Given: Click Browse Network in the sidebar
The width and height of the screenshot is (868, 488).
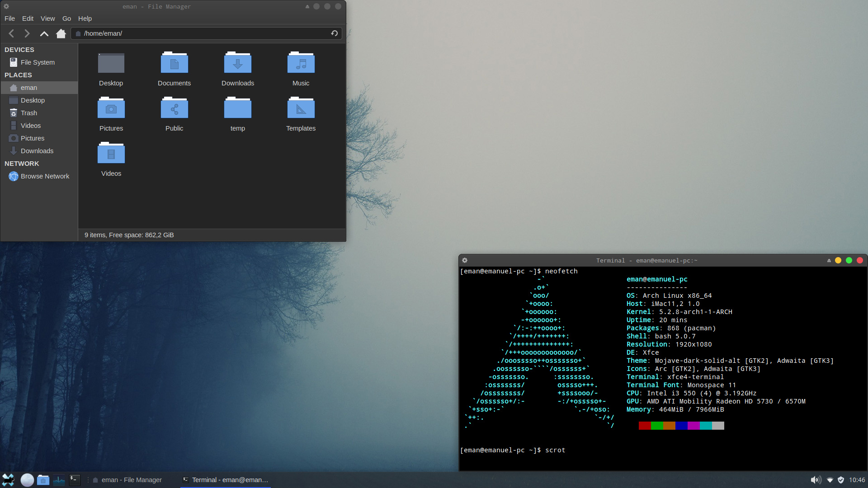Looking at the screenshot, I should point(39,176).
